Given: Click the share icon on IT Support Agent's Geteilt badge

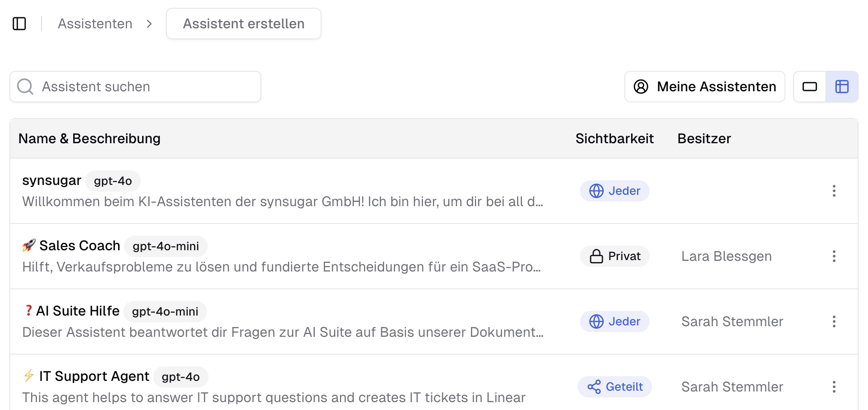Looking at the screenshot, I should click(x=595, y=387).
